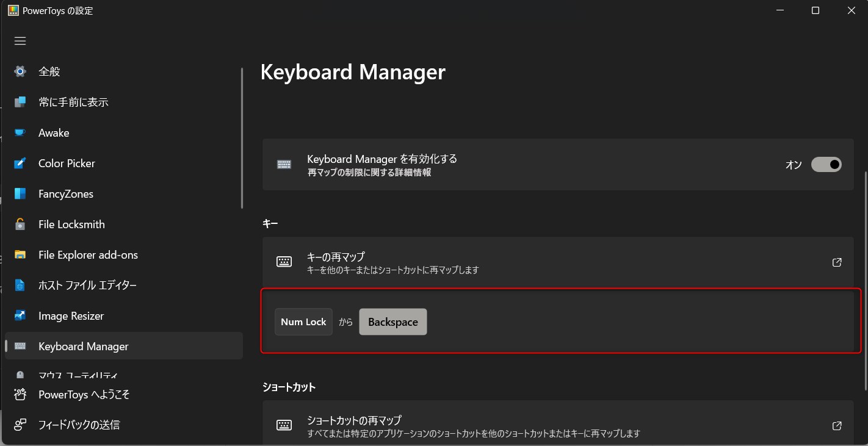
Task: Minimize the PowerToys settings window
Action: point(779,10)
